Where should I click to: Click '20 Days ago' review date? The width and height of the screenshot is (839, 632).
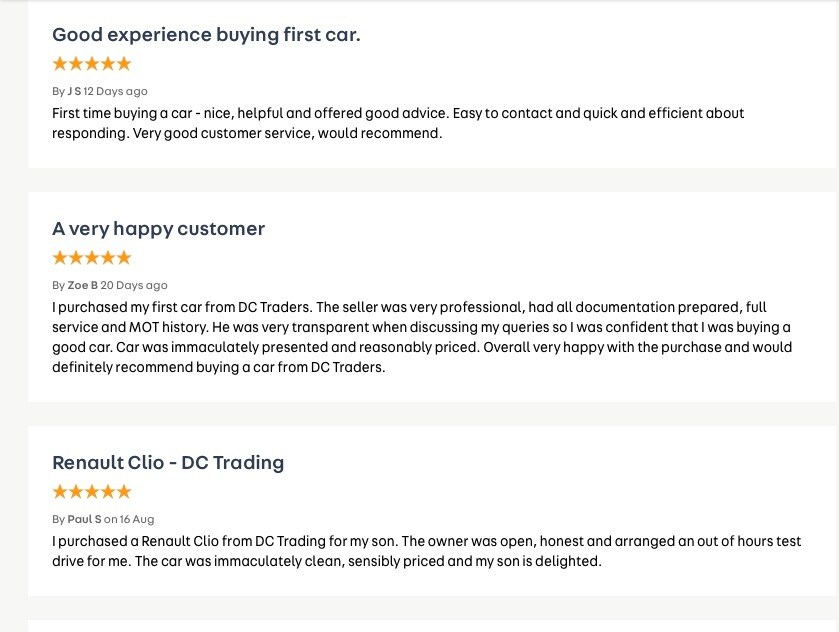(134, 285)
